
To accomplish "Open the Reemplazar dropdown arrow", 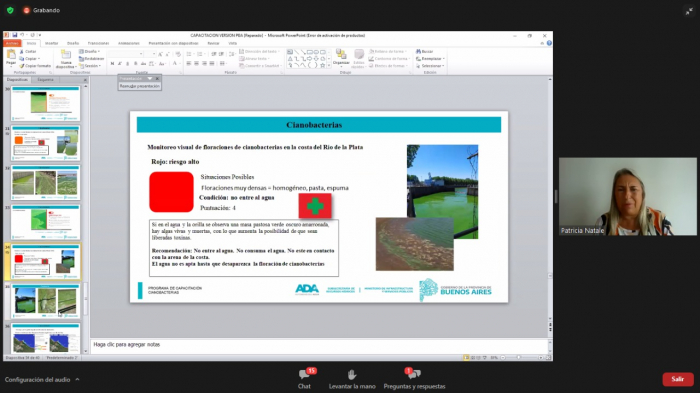I will [443, 59].
